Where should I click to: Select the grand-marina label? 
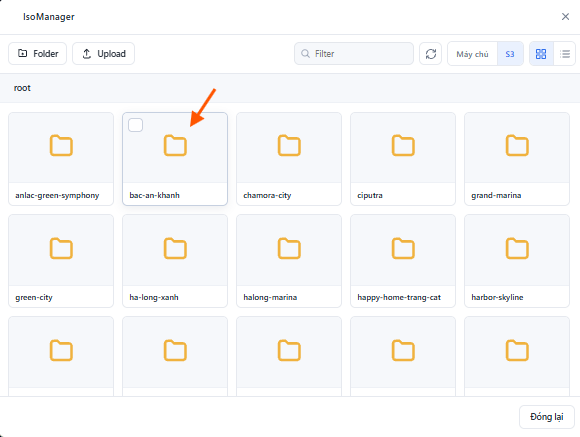[496, 195]
